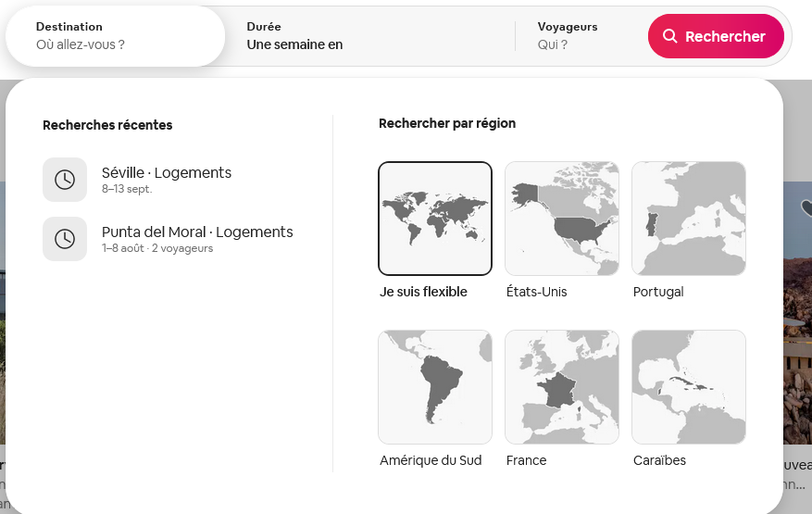This screenshot has height=514, width=812.
Task: Click the Portugal text label
Action: (658, 292)
